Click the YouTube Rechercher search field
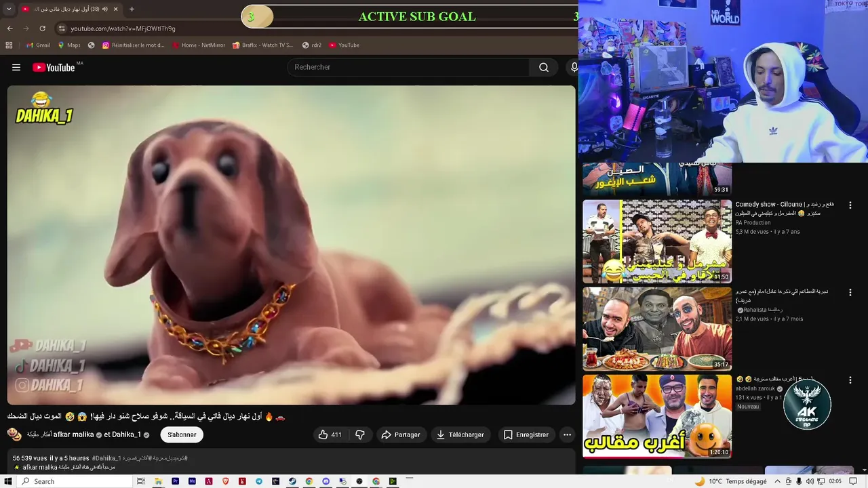Image resolution: width=868 pixels, height=488 pixels. (x=409, y=67)
